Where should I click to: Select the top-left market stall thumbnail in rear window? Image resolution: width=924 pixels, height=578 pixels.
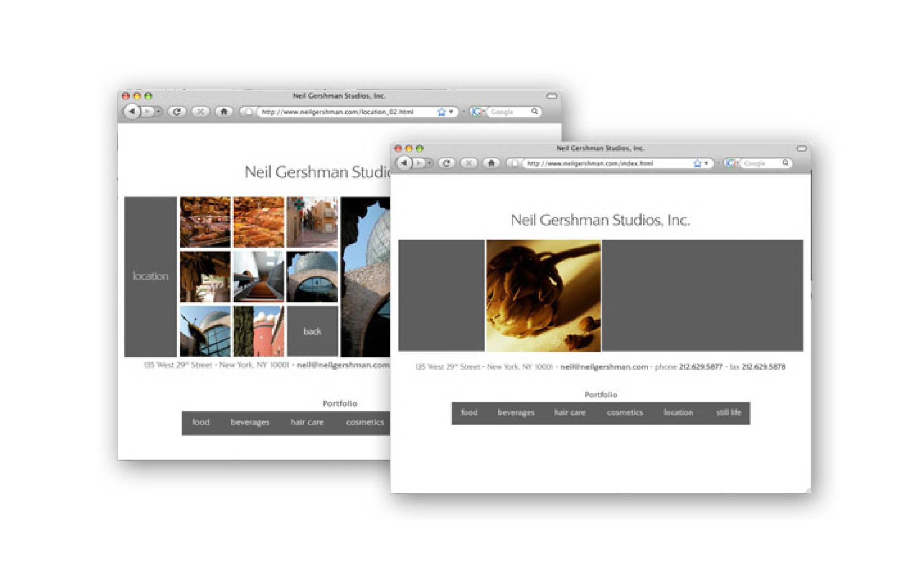[205, 222]
